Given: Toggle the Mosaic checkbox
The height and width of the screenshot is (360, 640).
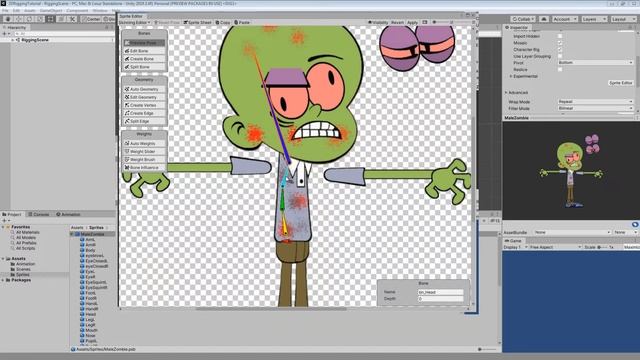Looking at the screenshot, I should point(560,43).
